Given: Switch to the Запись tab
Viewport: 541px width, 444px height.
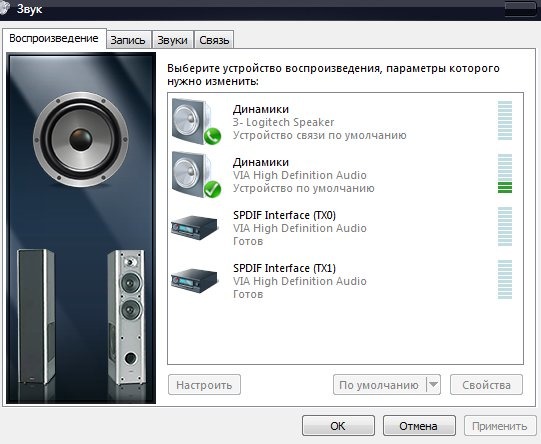Looking at the screenshot, I should pos(128,40).
